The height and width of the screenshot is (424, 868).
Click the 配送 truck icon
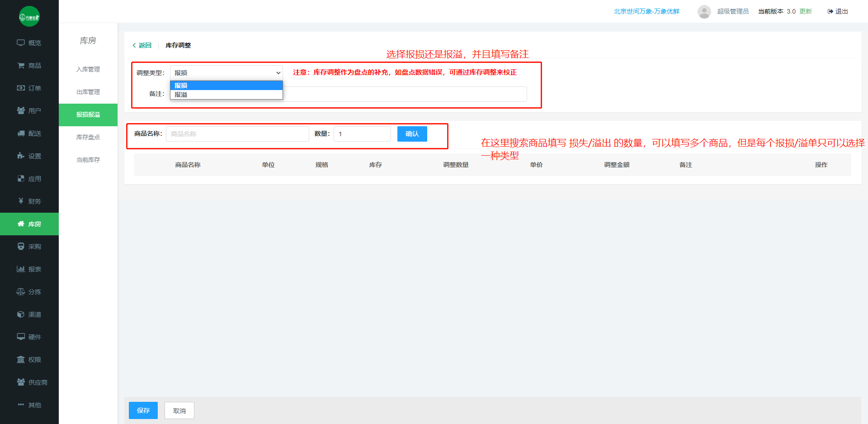[x=21, y=133]
